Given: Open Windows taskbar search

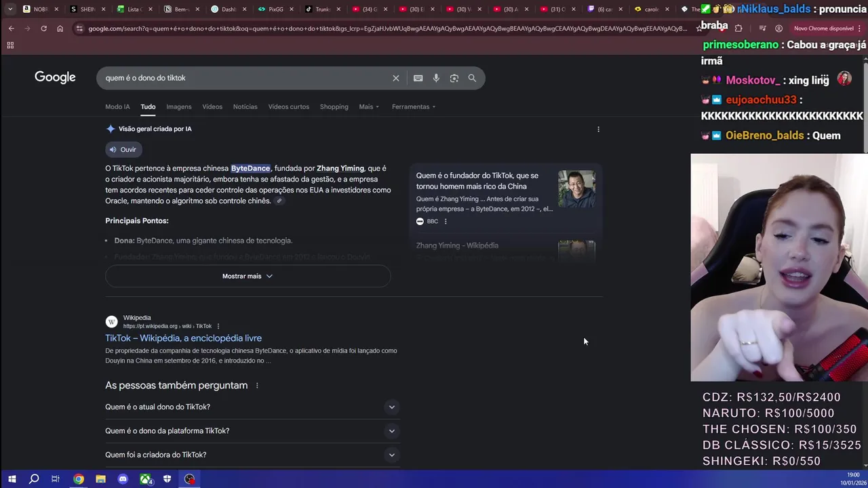Looking at the screenshot, I should (34, 479).
